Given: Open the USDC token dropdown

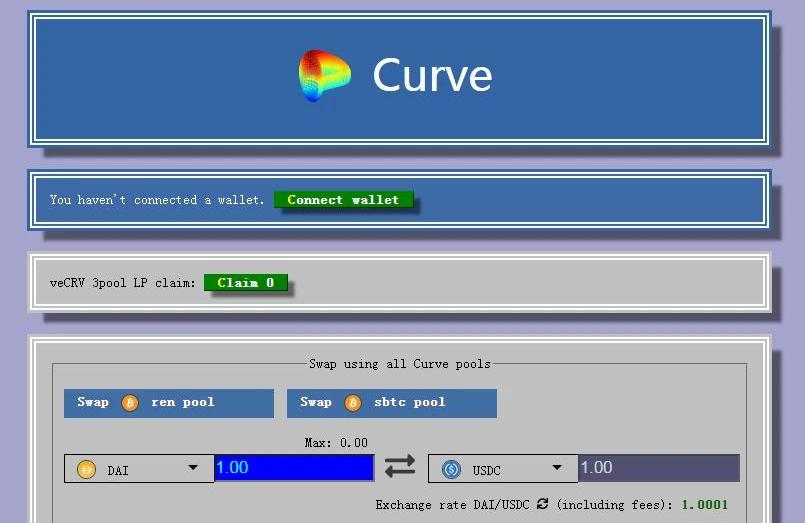Looking at the screenshot, I should 503,469.
